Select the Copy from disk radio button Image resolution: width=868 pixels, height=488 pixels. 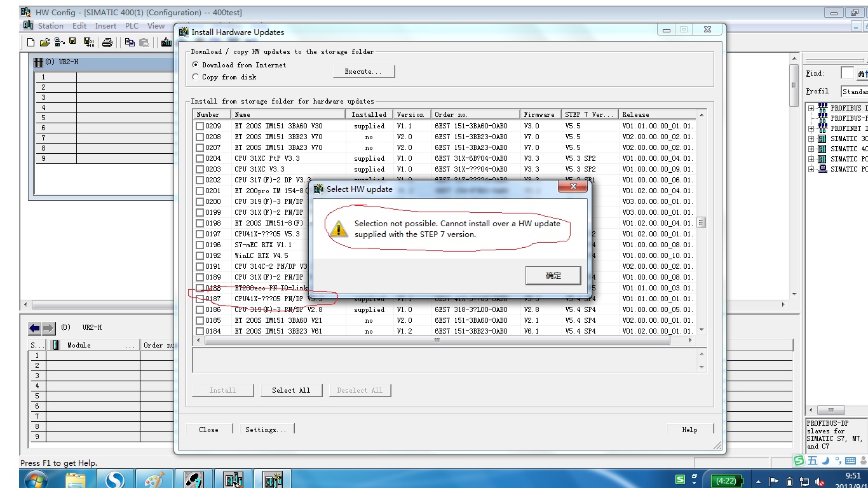pos(196,77)
